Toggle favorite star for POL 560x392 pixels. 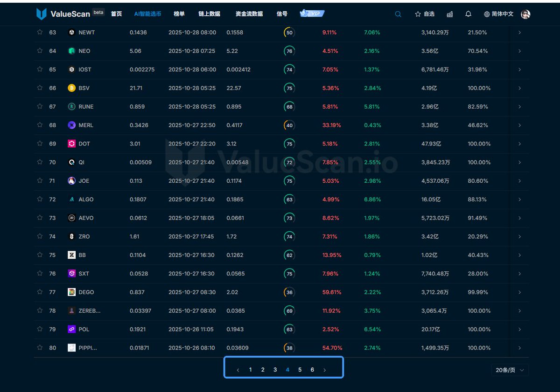click(x=40, y=329)
